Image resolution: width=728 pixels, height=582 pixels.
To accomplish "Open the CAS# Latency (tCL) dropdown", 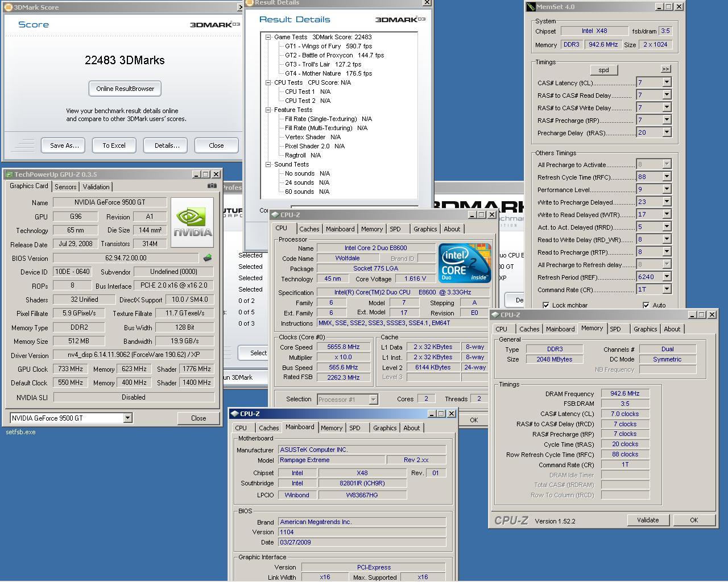I will point(667,82).
